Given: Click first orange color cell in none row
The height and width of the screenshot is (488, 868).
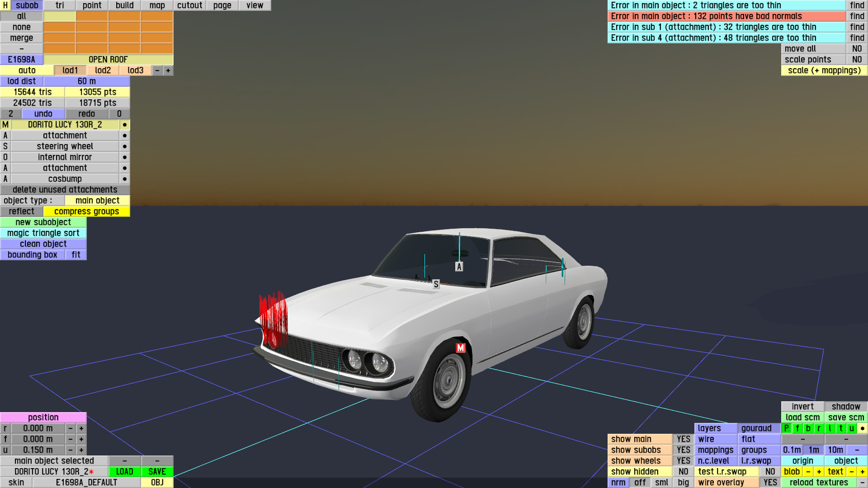Looking at the screenshot, I should pyautogui.click(x=59, y=27).
